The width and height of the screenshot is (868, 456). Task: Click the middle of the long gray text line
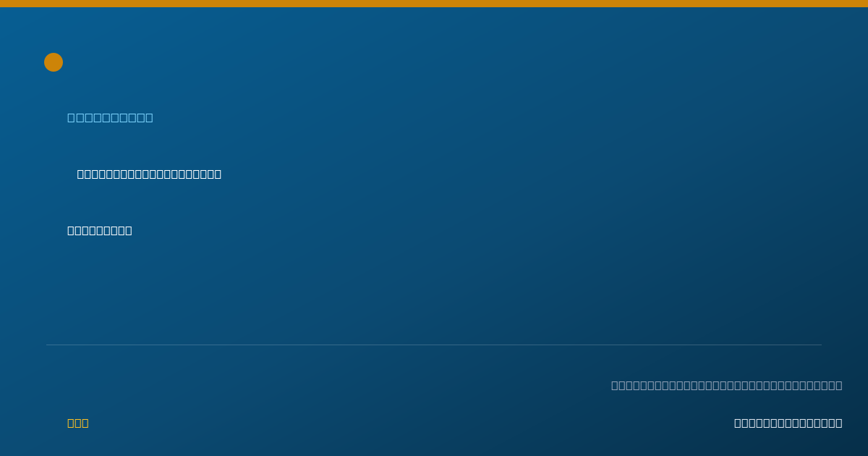click(x=727, y=385)
